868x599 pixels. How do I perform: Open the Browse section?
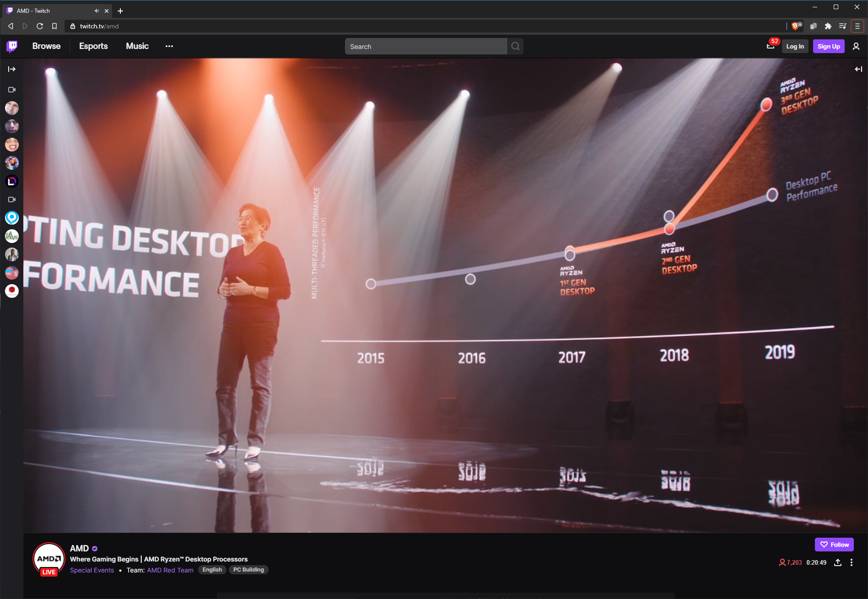[x=46, y=46]
